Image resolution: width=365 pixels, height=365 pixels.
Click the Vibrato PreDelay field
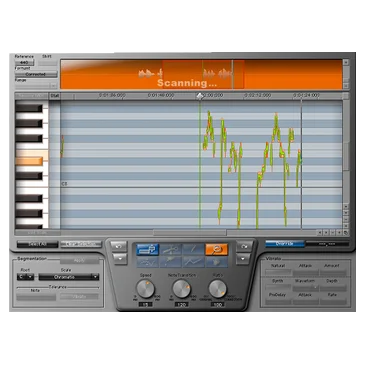(x=278, y=301)
